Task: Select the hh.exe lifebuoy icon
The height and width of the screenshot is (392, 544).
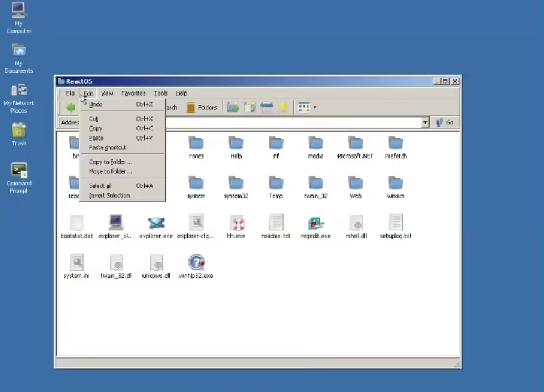Action: pyautogui.click(x=236, y=223)
